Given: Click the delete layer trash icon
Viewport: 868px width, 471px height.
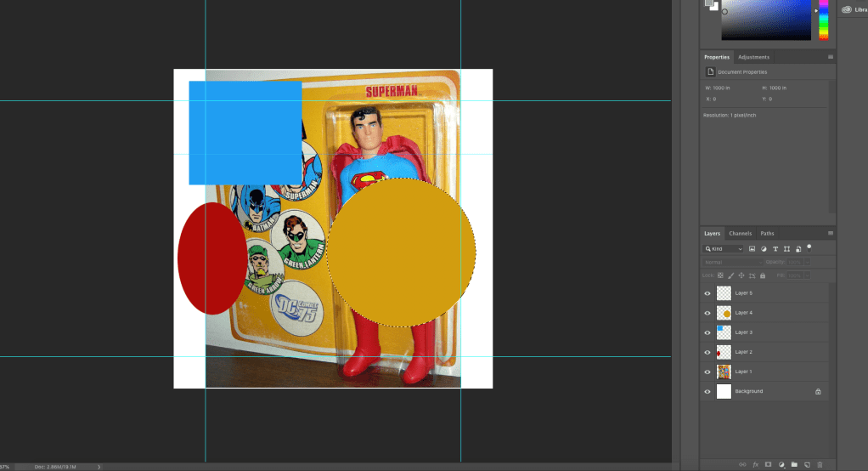Looking at the screenshot, I should (820, 464).
